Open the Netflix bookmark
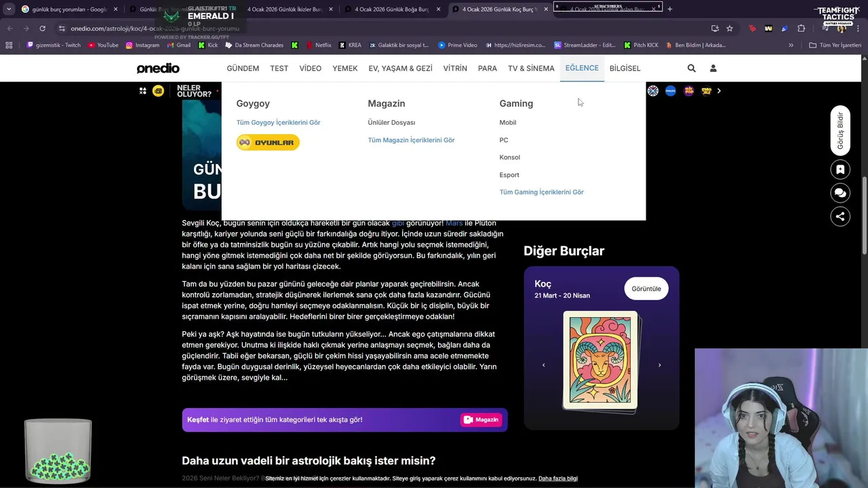This screenshot has width=868, height=488. click(318, 45)
